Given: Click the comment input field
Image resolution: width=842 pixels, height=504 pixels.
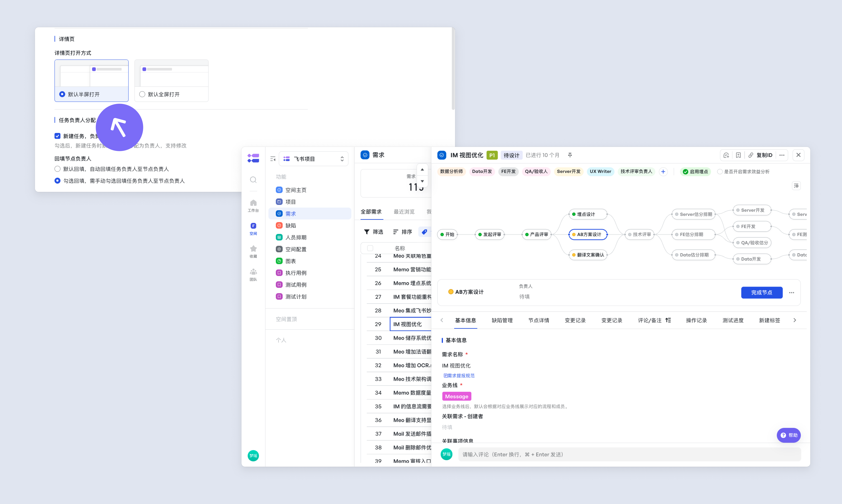Looking at the screenshot, I should (629, 454).
